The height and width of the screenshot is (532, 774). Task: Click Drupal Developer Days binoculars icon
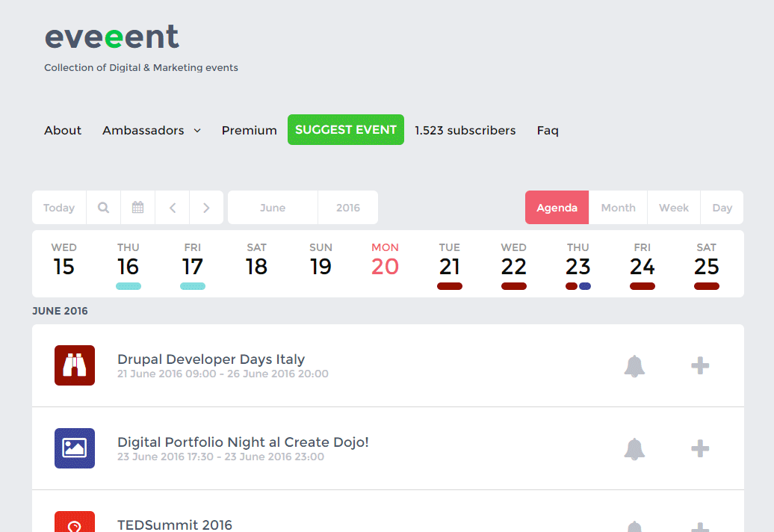[75, 365]
